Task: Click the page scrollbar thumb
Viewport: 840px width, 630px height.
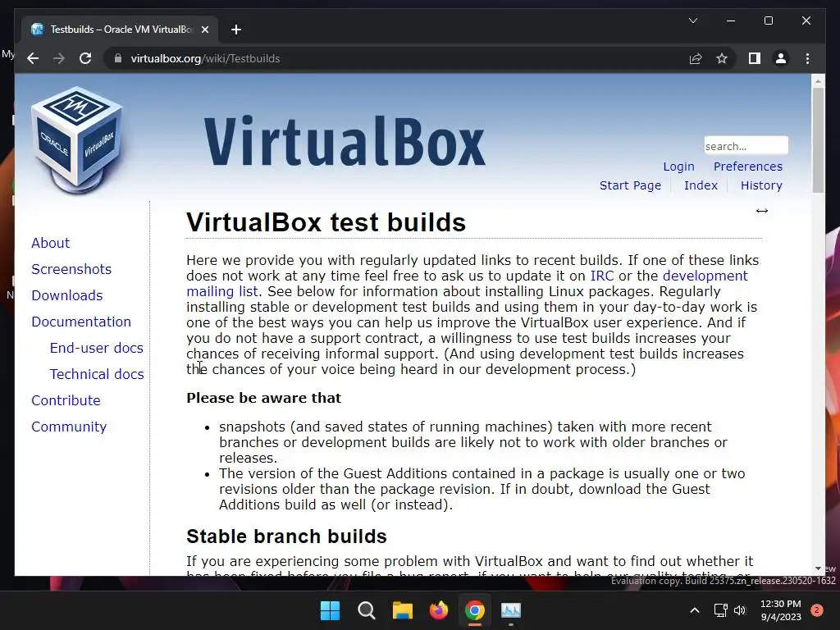Action: coord(818,139)
